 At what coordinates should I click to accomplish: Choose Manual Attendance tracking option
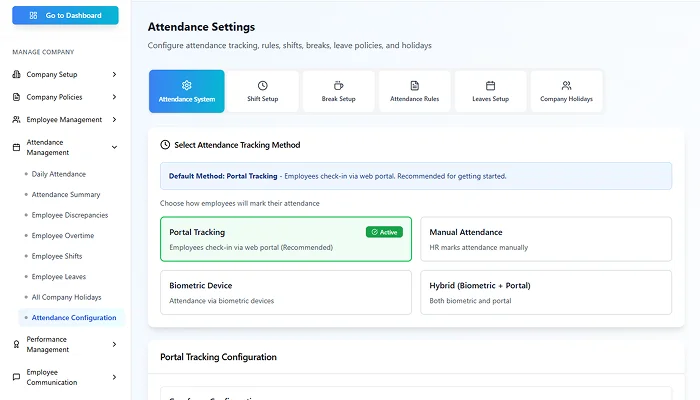click(545, 239)
